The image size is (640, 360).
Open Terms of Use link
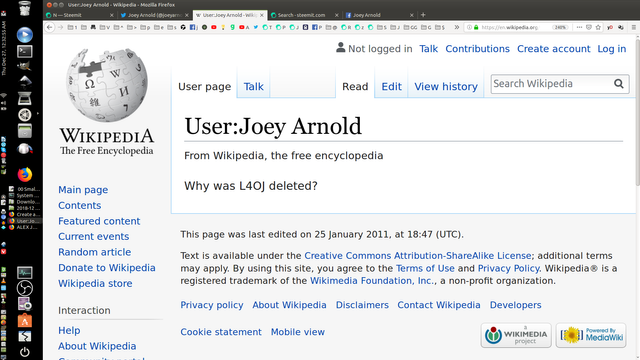(425, 269)
